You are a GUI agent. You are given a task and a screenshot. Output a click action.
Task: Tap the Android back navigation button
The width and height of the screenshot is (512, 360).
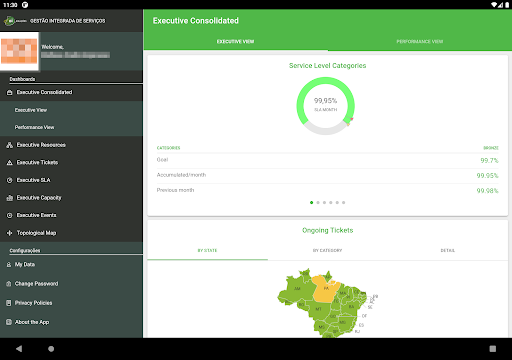click(x=19, y=349)
